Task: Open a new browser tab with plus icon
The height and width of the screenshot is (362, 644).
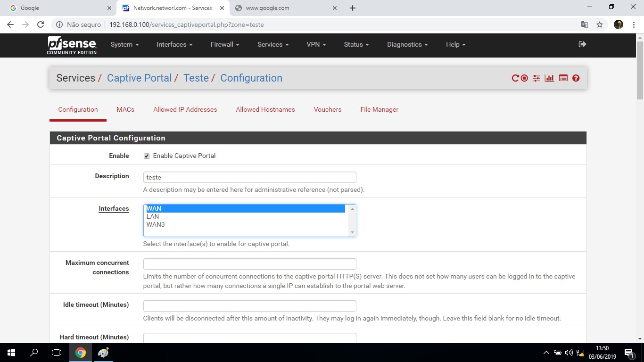Action: pos(353,8)
